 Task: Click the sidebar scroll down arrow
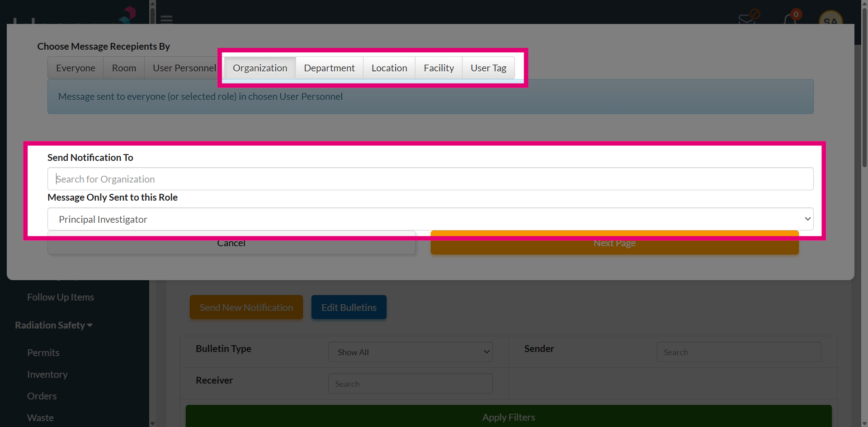point(152,423)
